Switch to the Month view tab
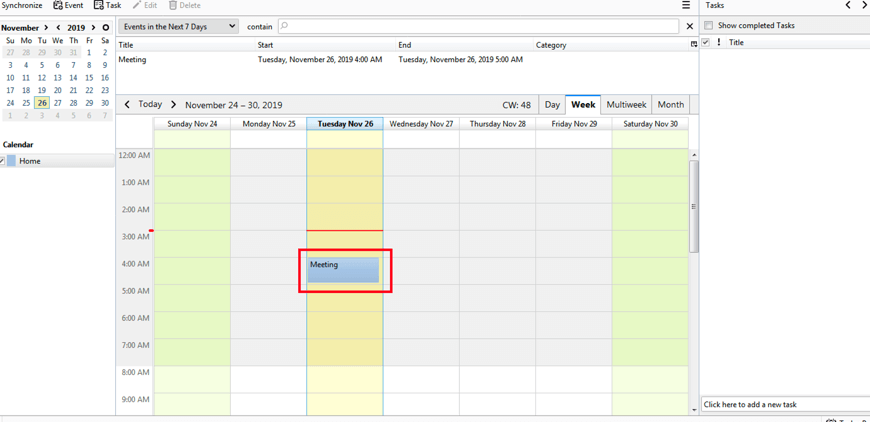The image size is (870, 422). click(670, 105)
